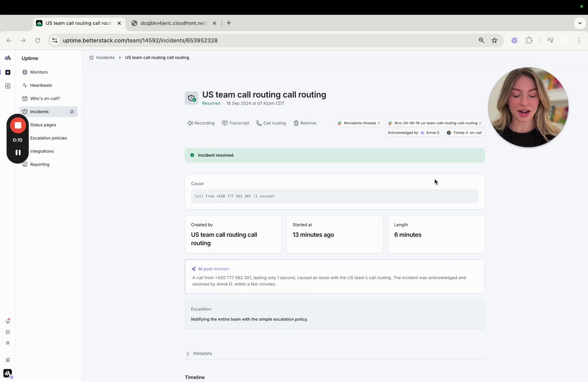Image resolution: width=588 pixels, height=382 pixels.
Task: Click the Resolved status text under the title
Action: (211, 103)
